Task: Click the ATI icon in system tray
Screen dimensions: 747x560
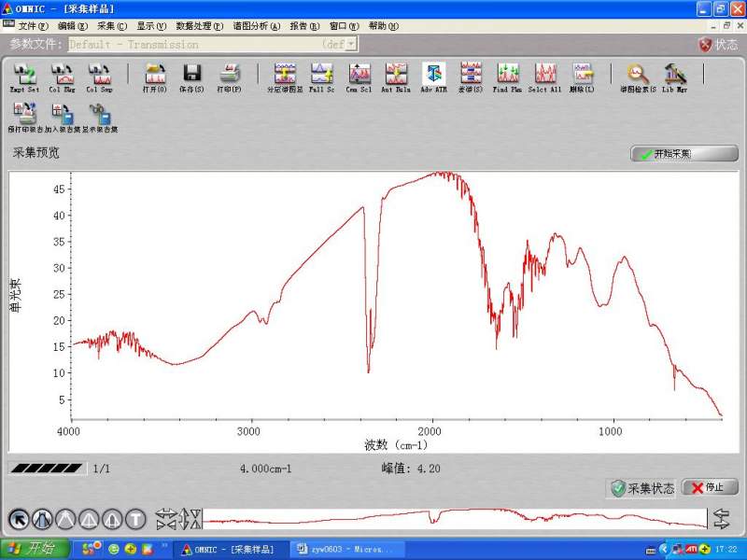Action: [x=691, y=549]
